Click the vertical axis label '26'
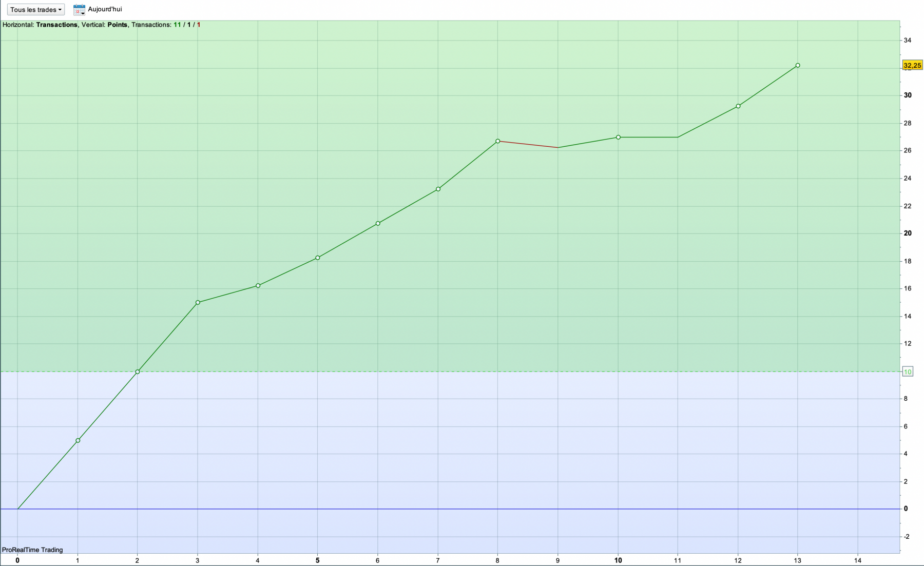924x566 pixels. coord(908,151)
